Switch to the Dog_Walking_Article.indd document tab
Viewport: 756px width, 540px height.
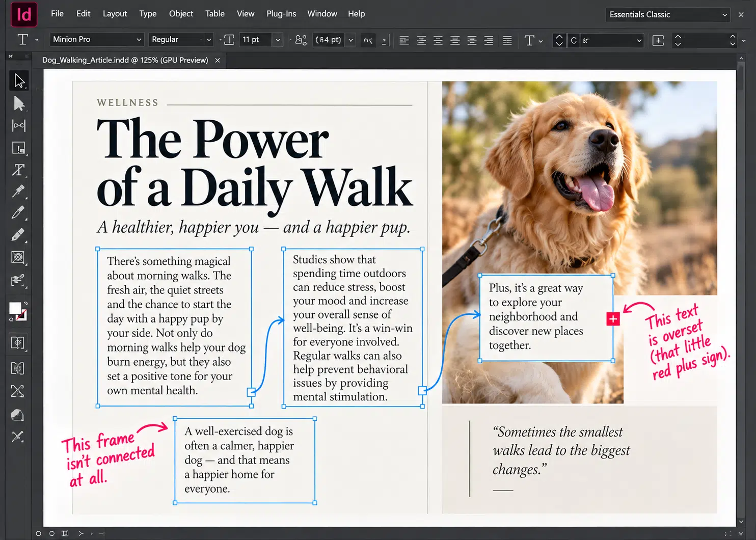(x=125, y=60)
